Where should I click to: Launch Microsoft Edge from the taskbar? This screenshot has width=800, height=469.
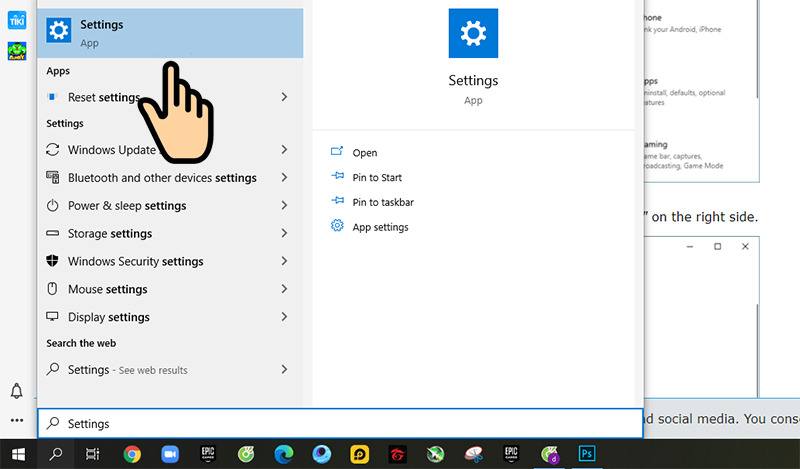[284, 454]
